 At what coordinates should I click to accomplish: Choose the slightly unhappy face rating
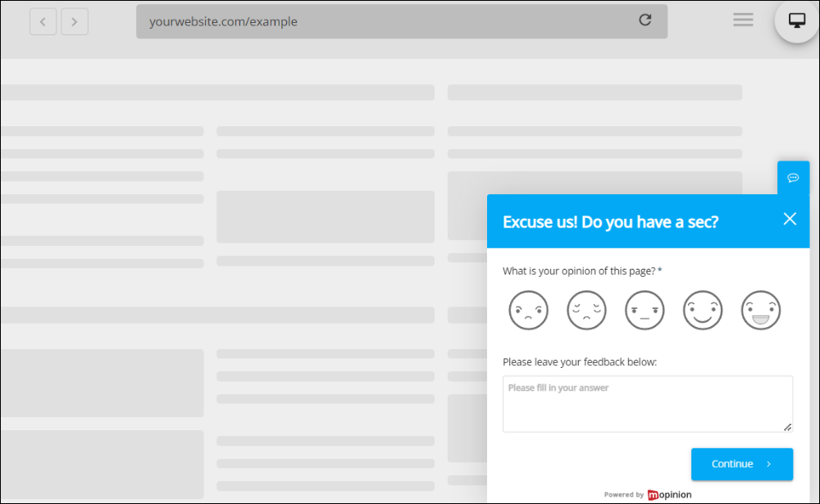pos(586,310)
